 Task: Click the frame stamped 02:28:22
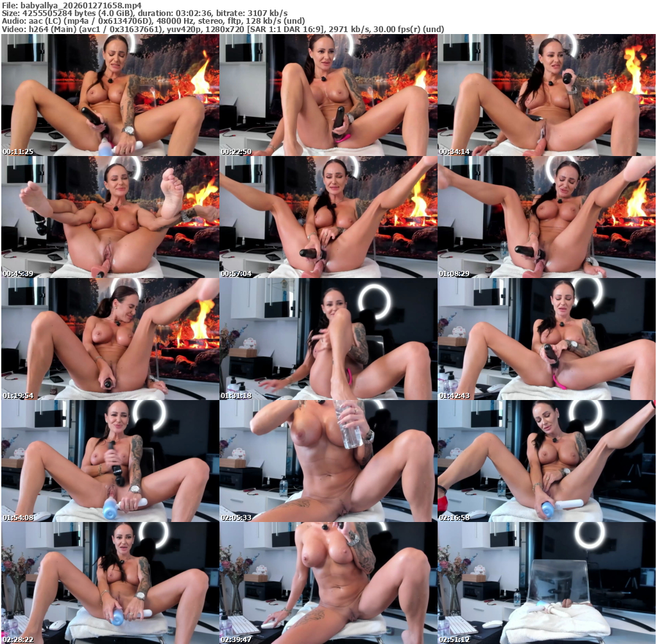pos(110,583)
